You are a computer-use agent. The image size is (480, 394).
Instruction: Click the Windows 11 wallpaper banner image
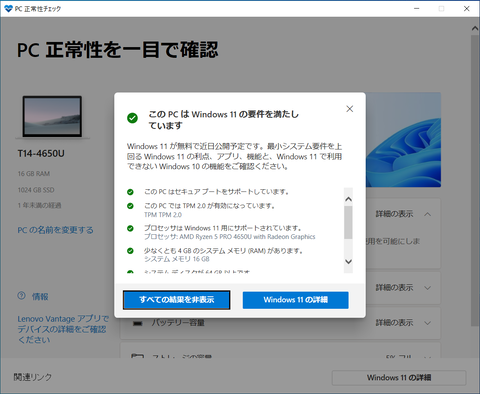pyautogui.click(x=403, y=140)
